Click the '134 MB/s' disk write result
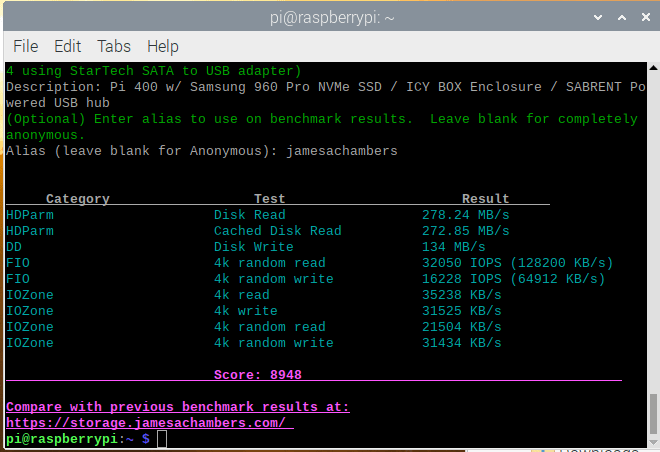 pyautogui.click(x=453, y=247)
